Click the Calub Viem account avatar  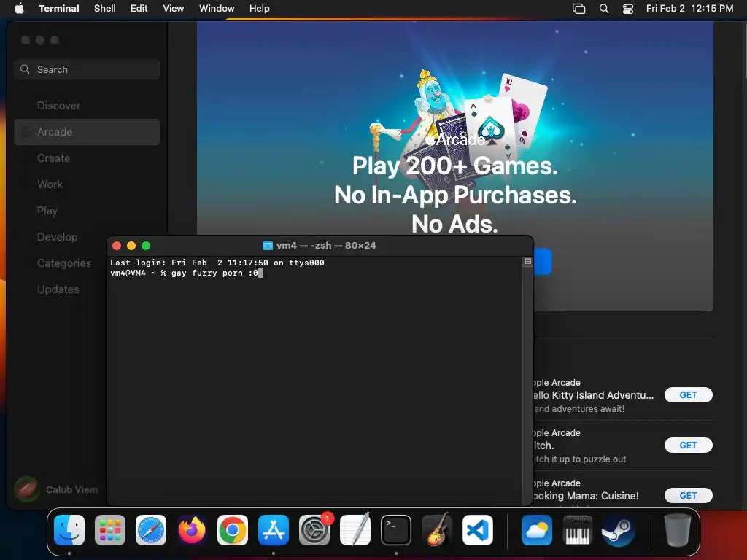pyautogui.click(x=27, y=489)
